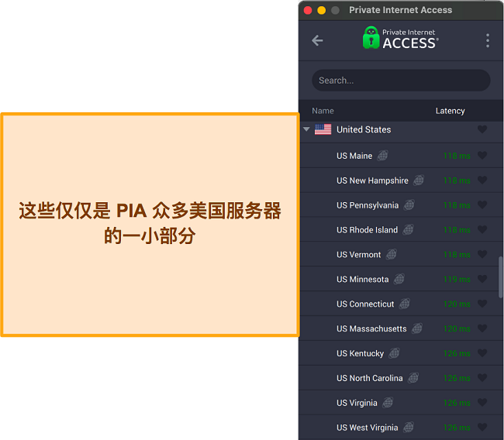Sort the list by Name column
This screenshot has height=440, width=504.
click(323, 111)
